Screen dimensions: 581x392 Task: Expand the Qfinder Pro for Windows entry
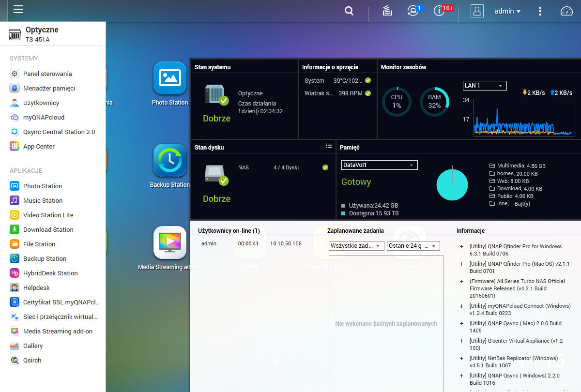click(461, 247)
